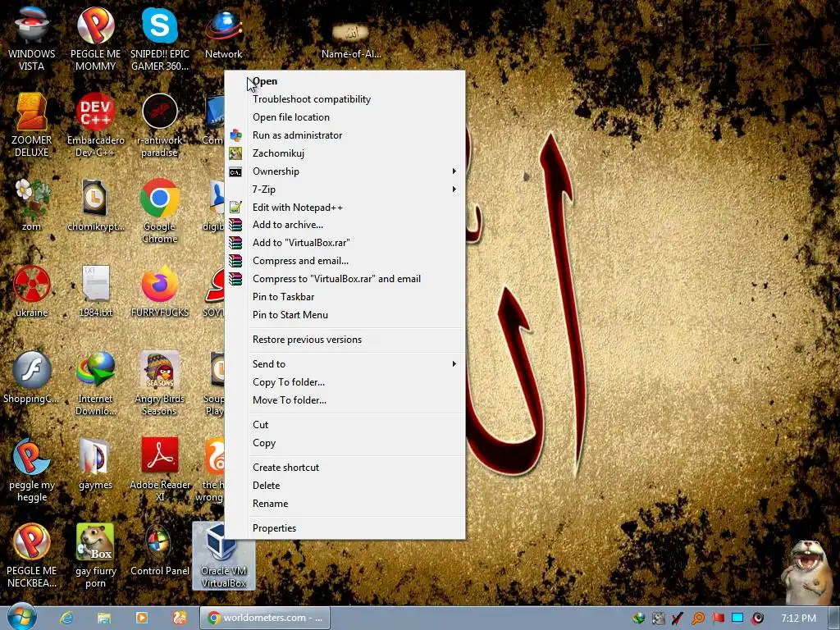This screenshot has height=630, width=840.
Task: Select the Embarcadero Dev-C++ desktop icon
Action: [x=95, y=125]
